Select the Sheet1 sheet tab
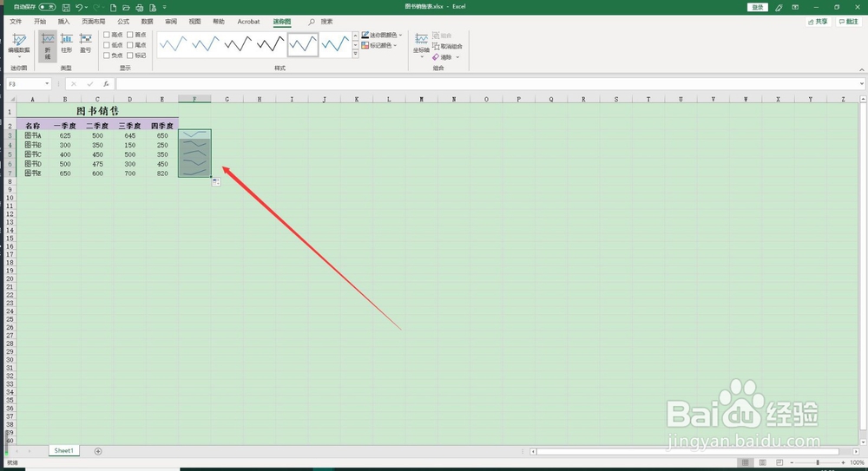The image size is (868, 471). [63, 450]
